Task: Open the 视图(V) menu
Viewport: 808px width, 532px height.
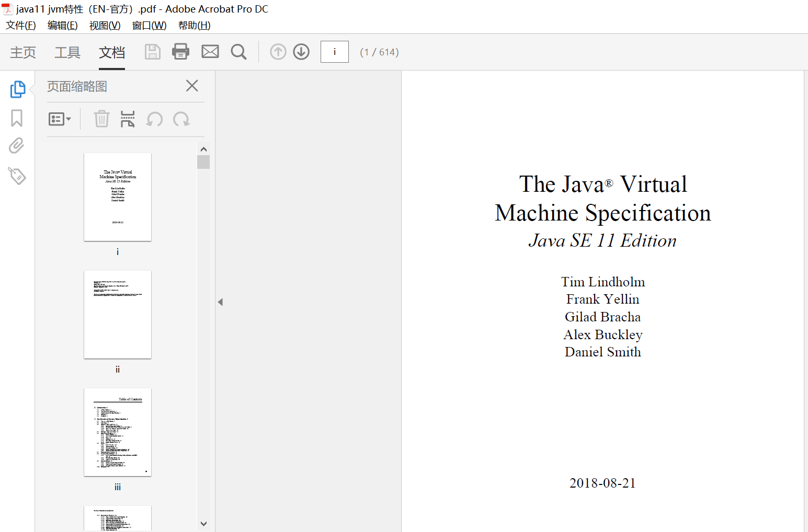Action: [105, 26]
